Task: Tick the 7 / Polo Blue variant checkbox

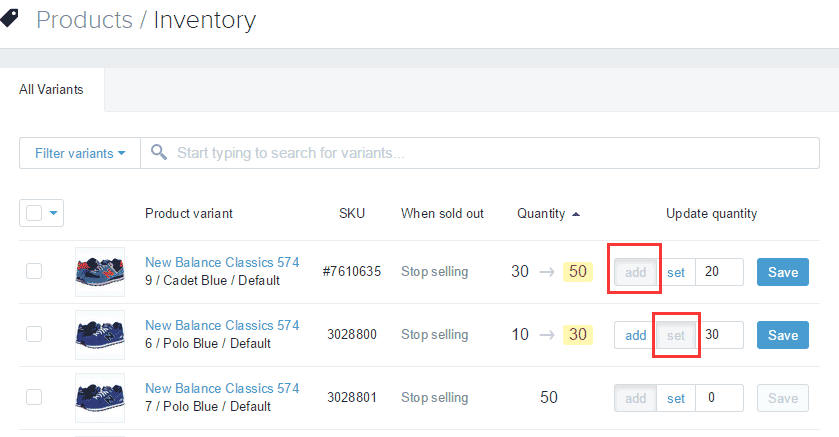Action: tap(34, 397)
